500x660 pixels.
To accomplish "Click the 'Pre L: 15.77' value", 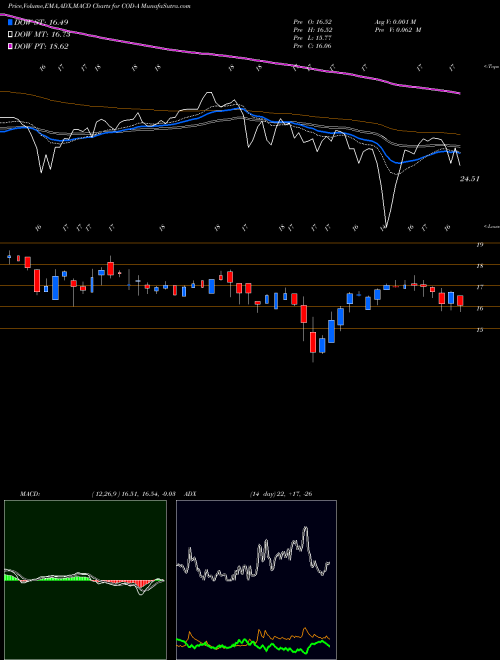I will 312,38.
